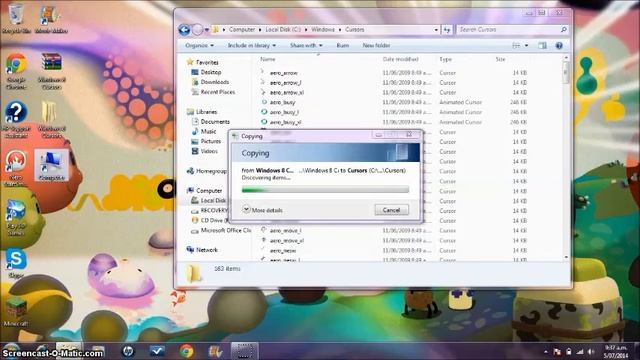The image size is (640, 360).
Task: Click Computer in the address breadcrumb
Action: click(242, 30)
